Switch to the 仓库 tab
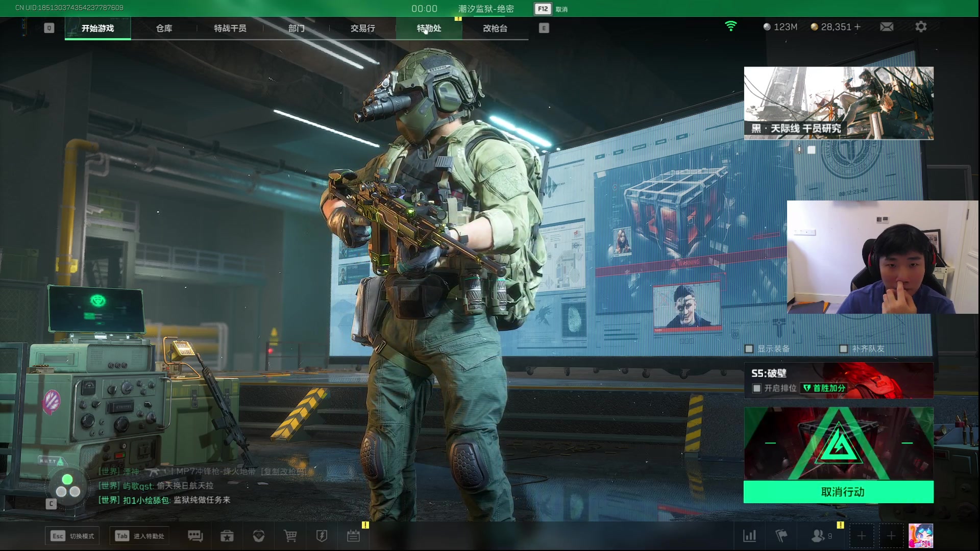980x551 pixels. tap(164, 28)
